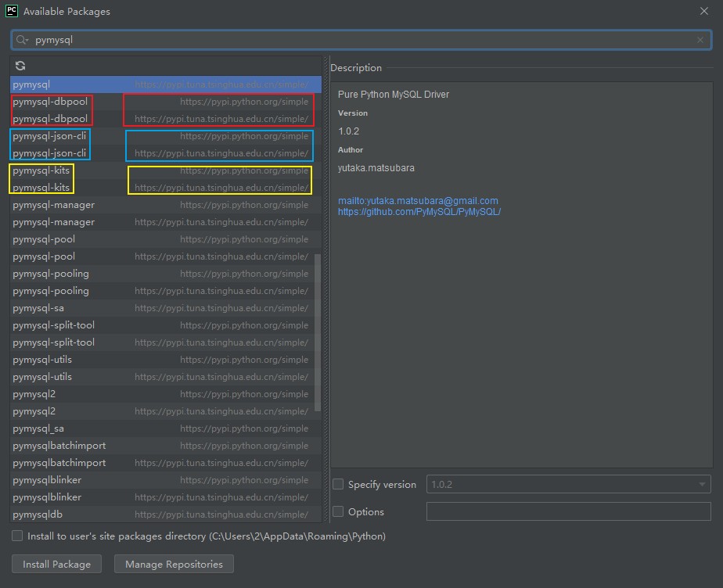Select pymysql-pooling from tsinghua mirror

click(166, 291)
